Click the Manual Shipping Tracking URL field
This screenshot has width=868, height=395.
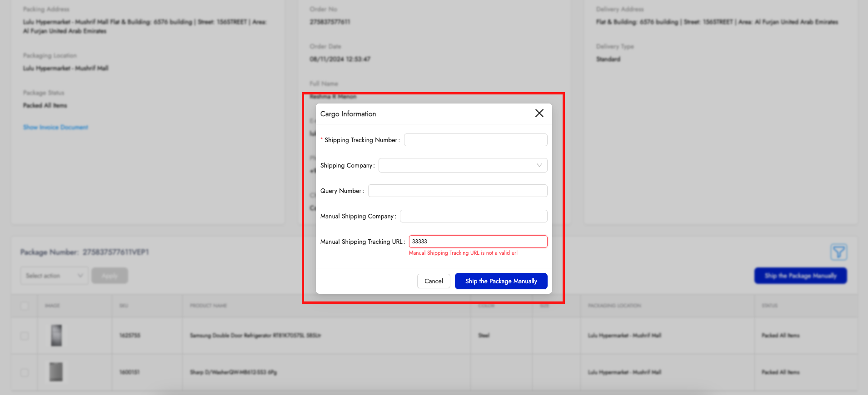click(x=478, y=242)
